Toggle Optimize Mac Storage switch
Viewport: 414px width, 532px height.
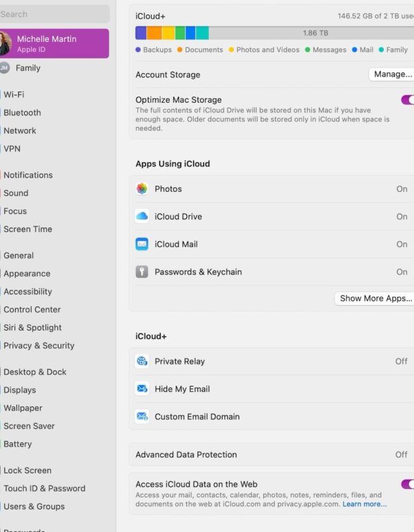pyautogui.click(x=407, y=100)
